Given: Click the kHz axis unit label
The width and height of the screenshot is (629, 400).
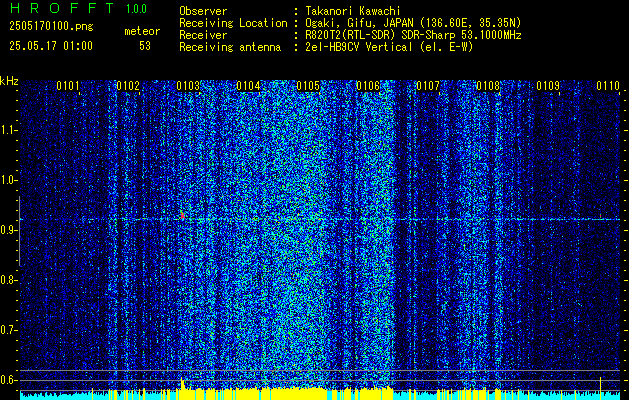Looking at the screenshot, I should tap(9, 81).
